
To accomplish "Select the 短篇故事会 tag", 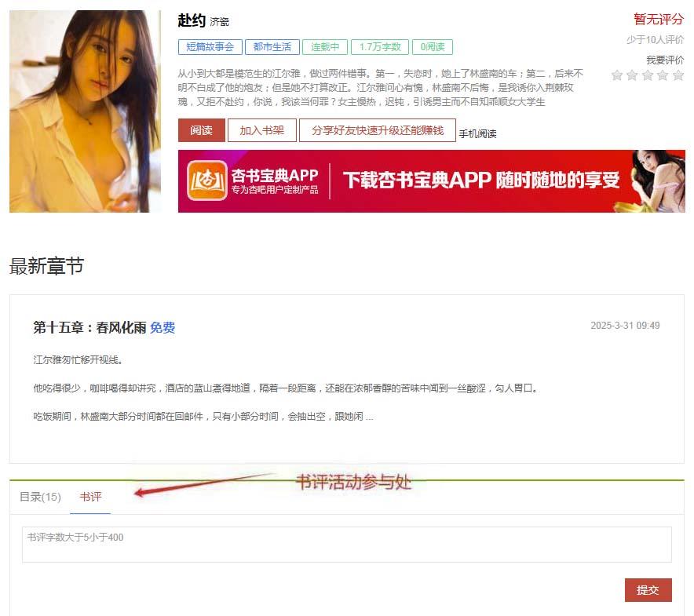I will tap(210, 47).
